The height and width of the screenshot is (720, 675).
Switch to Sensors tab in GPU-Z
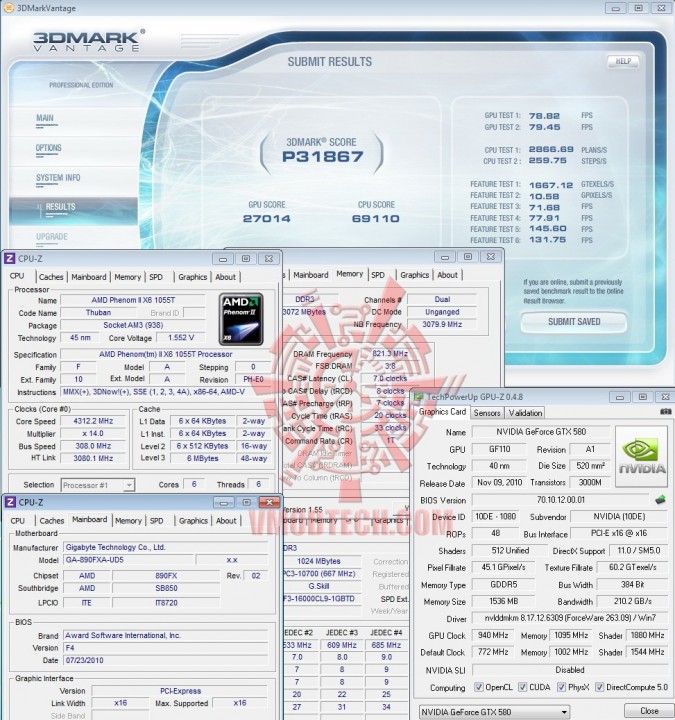pos(487,413)
